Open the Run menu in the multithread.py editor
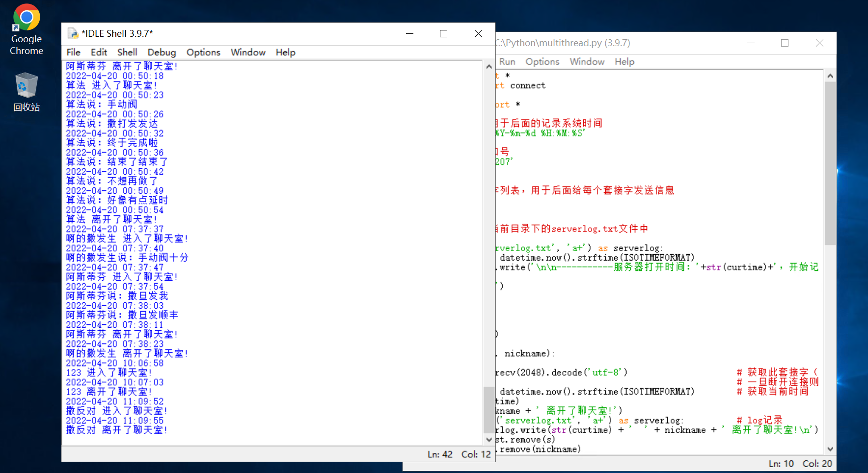 pos(507,61)
